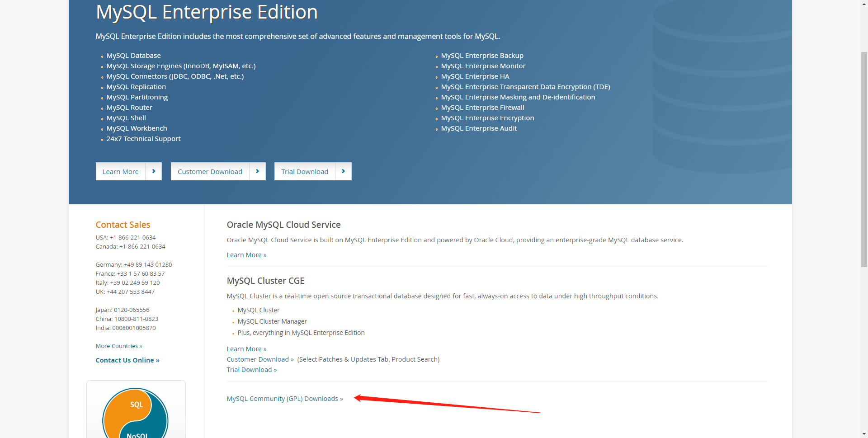Click the MySQL Cluster Manager bullet item
This screenshot has height=438, width=868.
272,321
